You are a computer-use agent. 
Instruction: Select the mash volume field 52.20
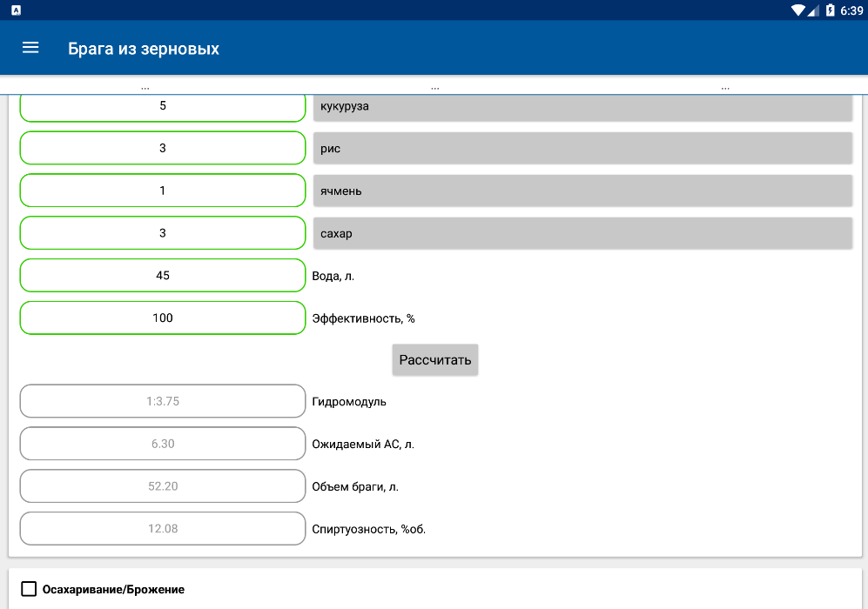163,486
